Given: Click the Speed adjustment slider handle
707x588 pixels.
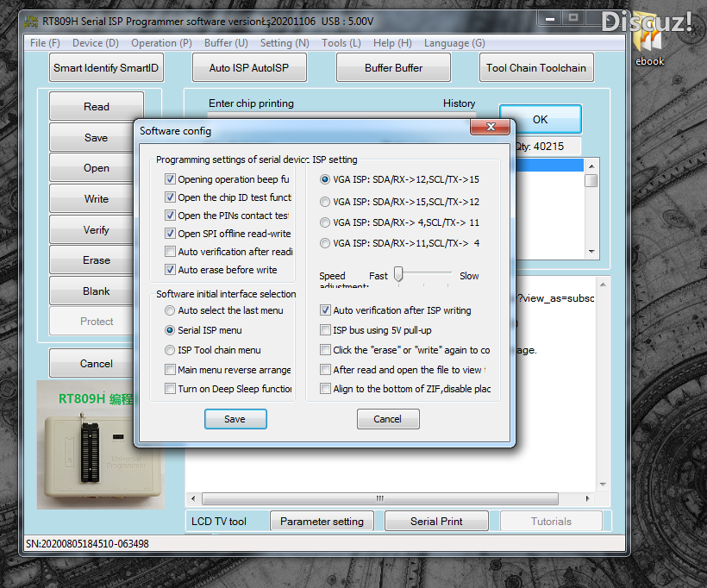Looking at the screenshot, I should (x=398, y=274).
